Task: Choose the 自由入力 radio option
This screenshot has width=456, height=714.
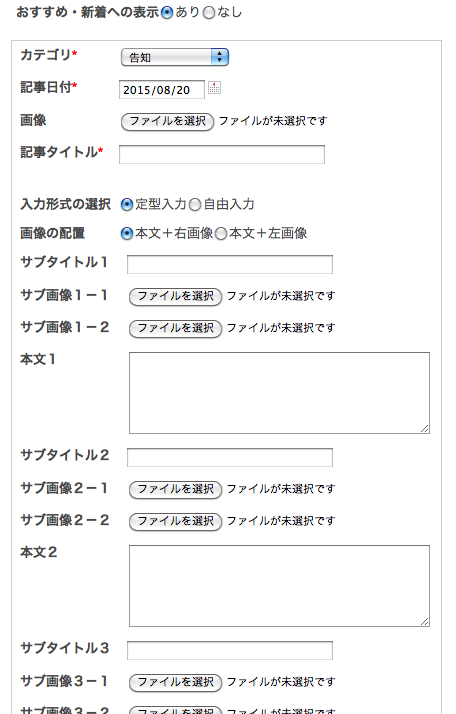Action: tap(195, 204)
